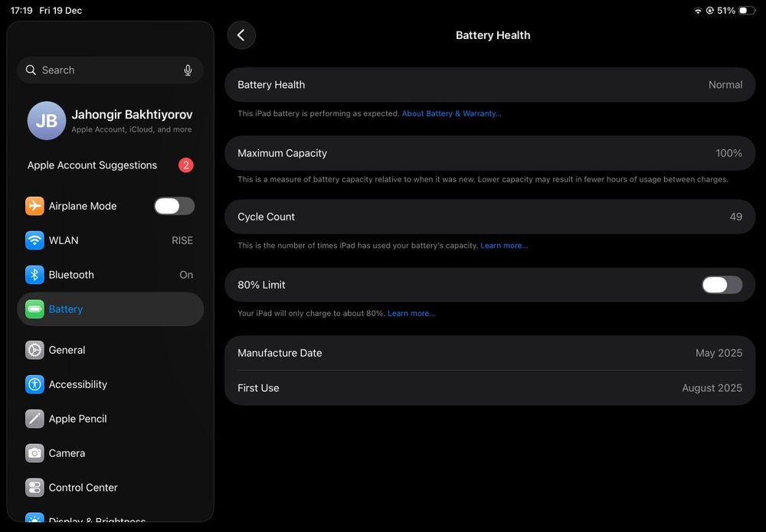Tap the 51% battery percentage
The width and height of the screenshot is (766, 532).
pos(726,10)
